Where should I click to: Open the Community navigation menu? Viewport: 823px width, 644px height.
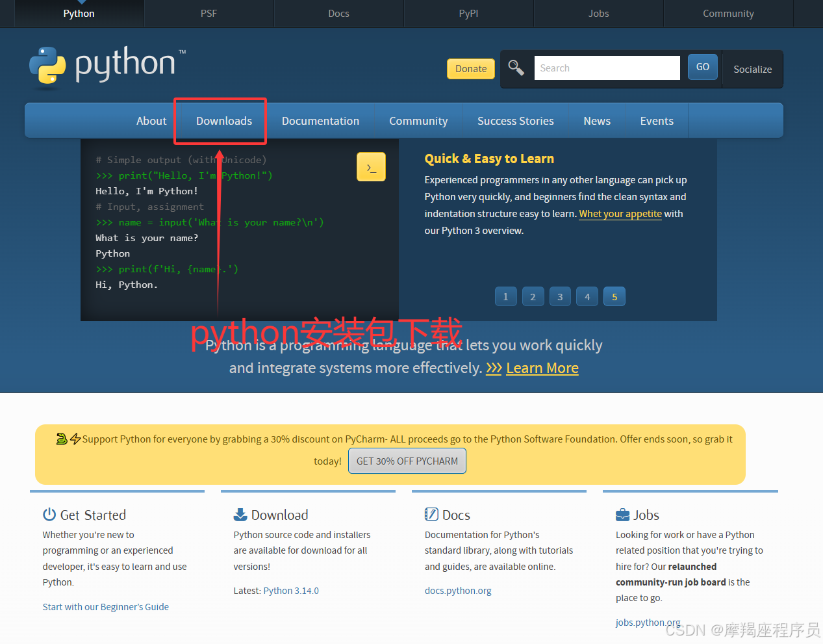(x=418, y=121)
